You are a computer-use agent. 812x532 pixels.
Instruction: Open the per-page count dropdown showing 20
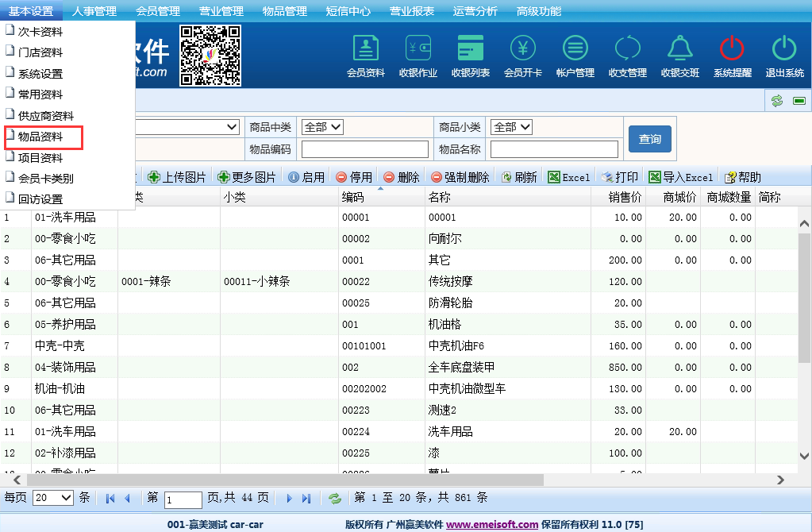pyautogui.click(x=53, y=498)
